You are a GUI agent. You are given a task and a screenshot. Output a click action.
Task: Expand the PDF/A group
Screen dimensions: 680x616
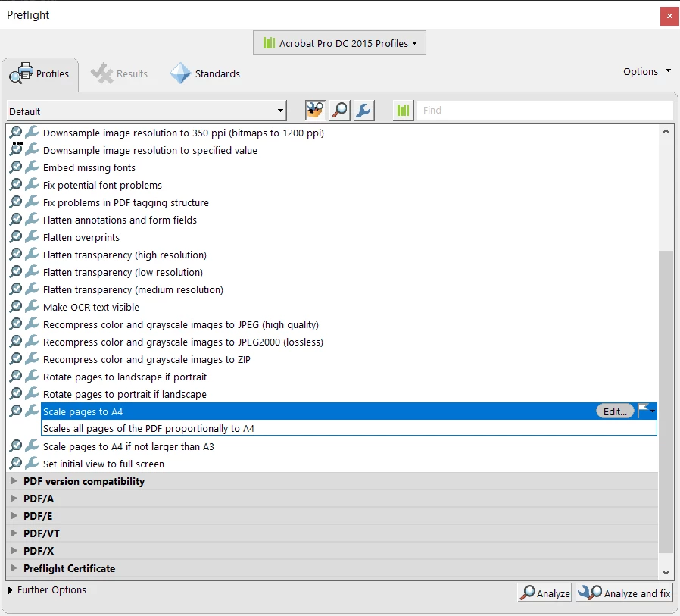14,499
